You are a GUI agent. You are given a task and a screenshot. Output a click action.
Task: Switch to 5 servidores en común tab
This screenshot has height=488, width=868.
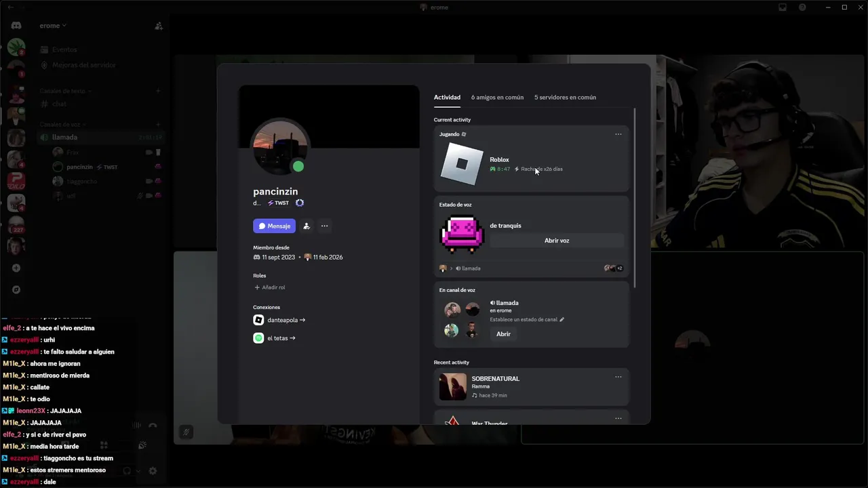[x=565, y=97]
